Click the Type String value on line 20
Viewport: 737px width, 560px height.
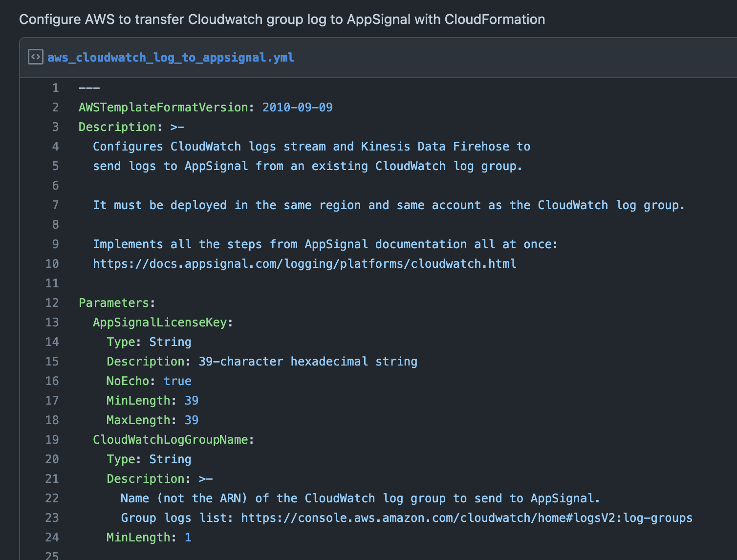pyautogui.click(x=170, y=459)
